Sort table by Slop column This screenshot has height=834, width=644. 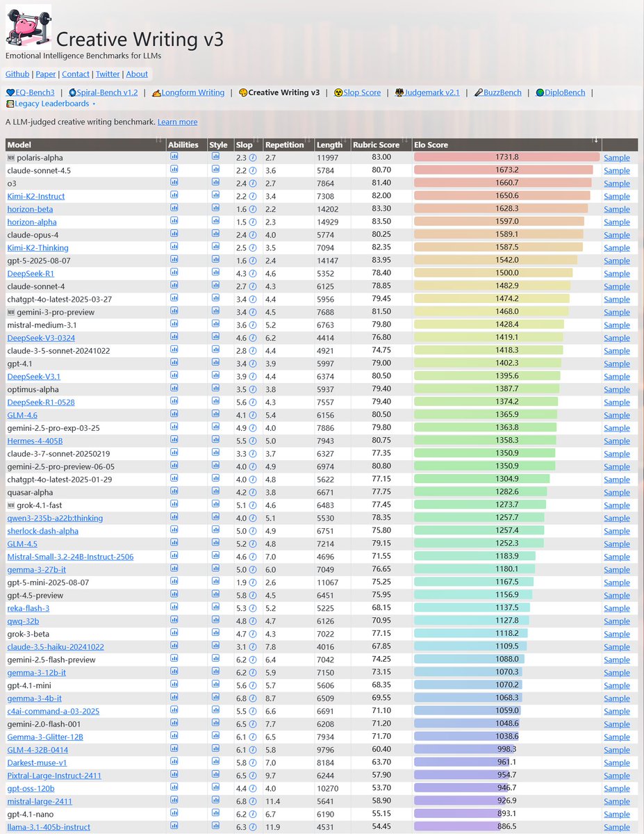click(x=248, y=145)
